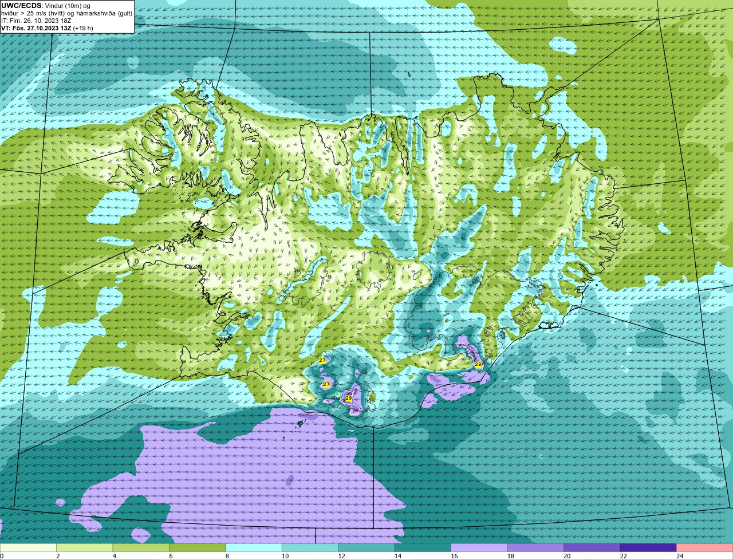Click the 16–18 m/s light lavender legend swatch
The height and width of the screenshot is (560, 733).
coord(479,548)
